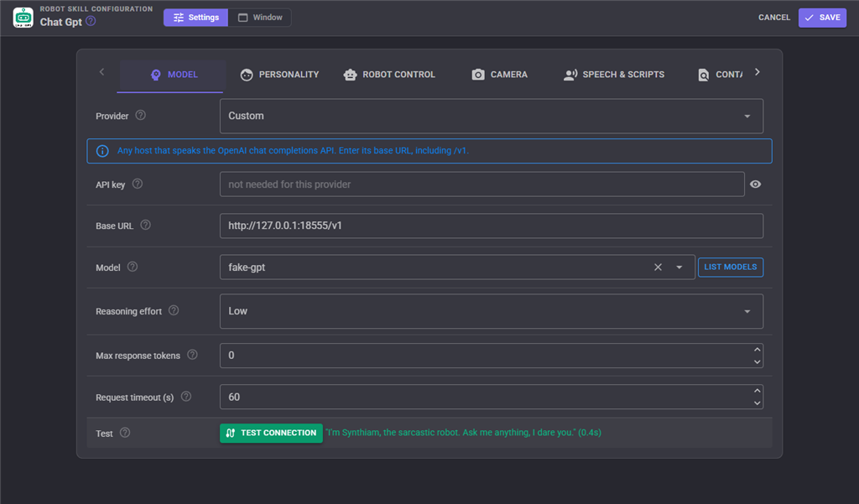Decrease Request timeout with down arrow
This screenshot has height=504, width=859.
(757, 403)
